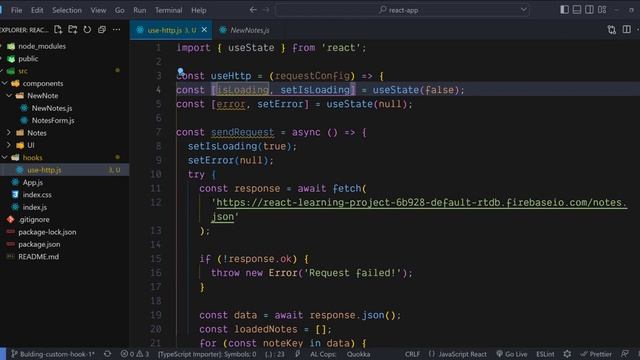Open App.js from Explorer

[x=33, y=182]
